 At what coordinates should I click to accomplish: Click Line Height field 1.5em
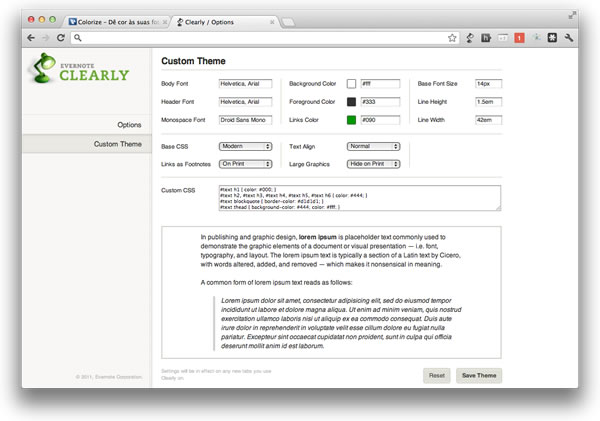[488, 102]
